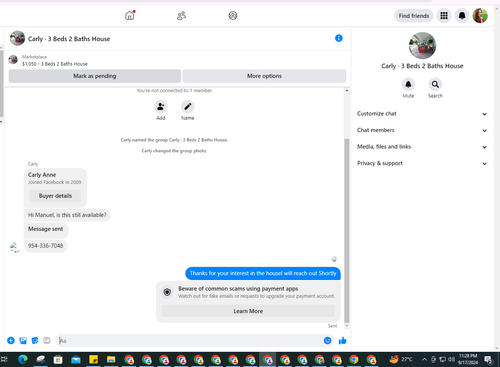The image size is (500, 367).
Task: Open the account profile picture menu
Action: coord(480,15)
